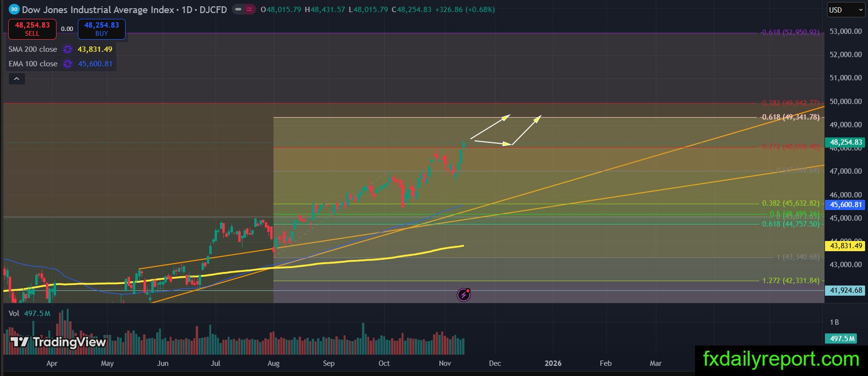868x376 pixels.
Task: Click the 49,000.00 price axis label
Action: pyautogui.click(x=846, y=125)
